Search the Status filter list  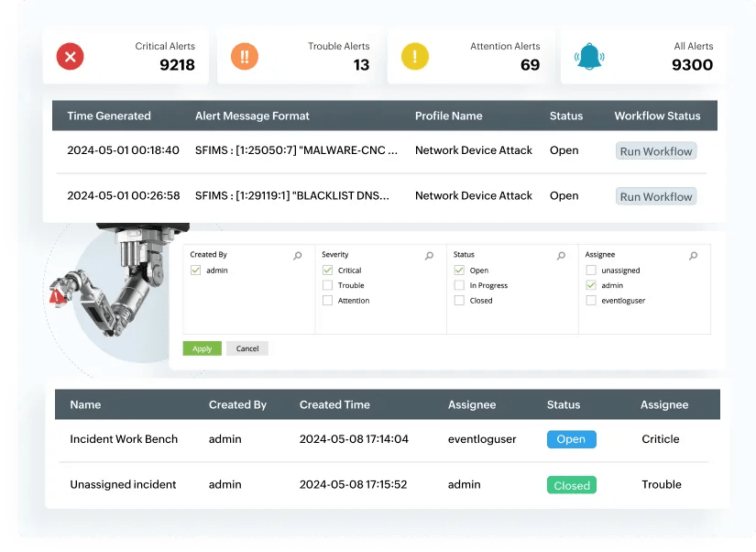(561, 255)
